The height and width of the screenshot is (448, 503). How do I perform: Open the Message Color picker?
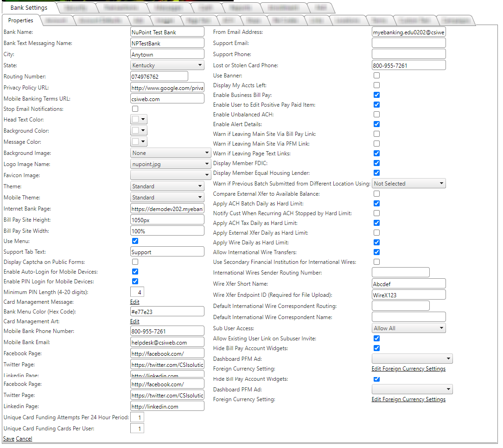click(x=139, y=142)
